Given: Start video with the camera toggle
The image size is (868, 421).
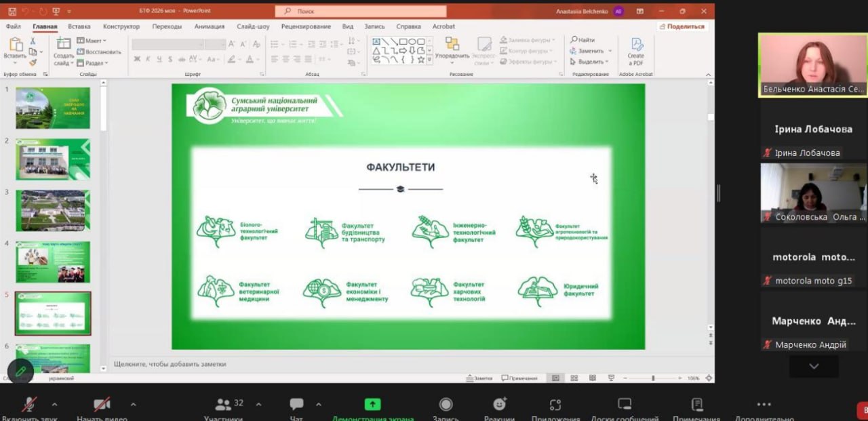Looking at the screenshot, I should coord(102,405).
